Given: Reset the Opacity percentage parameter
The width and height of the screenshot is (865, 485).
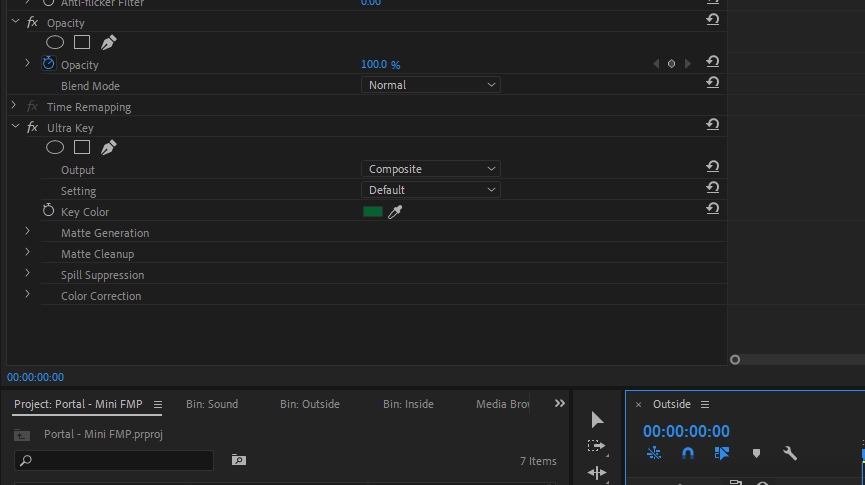Looking at the screenshot, I should [x=713, y=62].
